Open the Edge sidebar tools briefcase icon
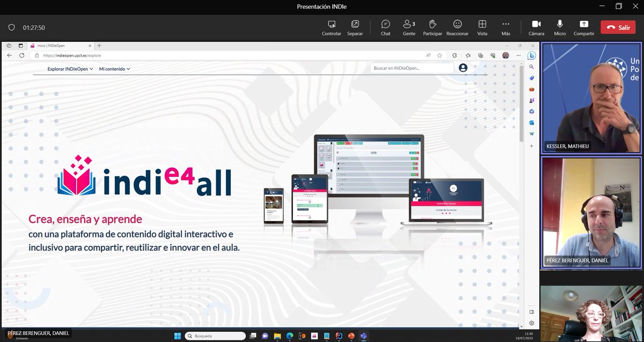Viewport: 644px width, 342px height. pos(531,89)
